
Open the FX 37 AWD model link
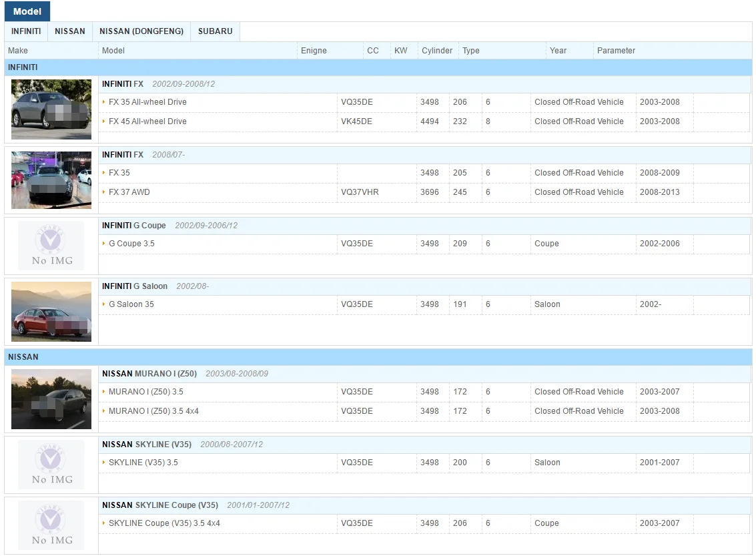(129, 192)
